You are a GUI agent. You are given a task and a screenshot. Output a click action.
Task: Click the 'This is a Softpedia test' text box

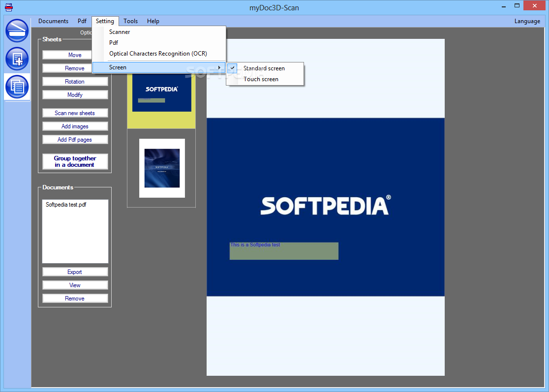pyautogui.click(x=284, y=251)
